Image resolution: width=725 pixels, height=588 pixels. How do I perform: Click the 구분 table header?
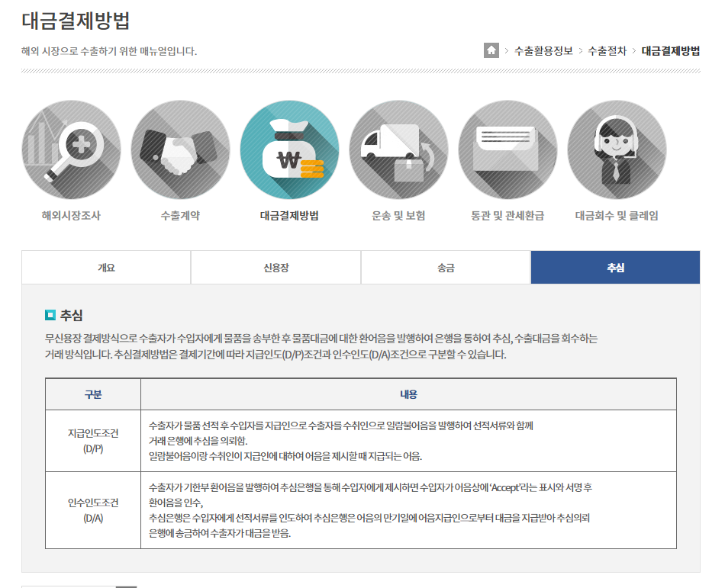[x=93, y=394]
